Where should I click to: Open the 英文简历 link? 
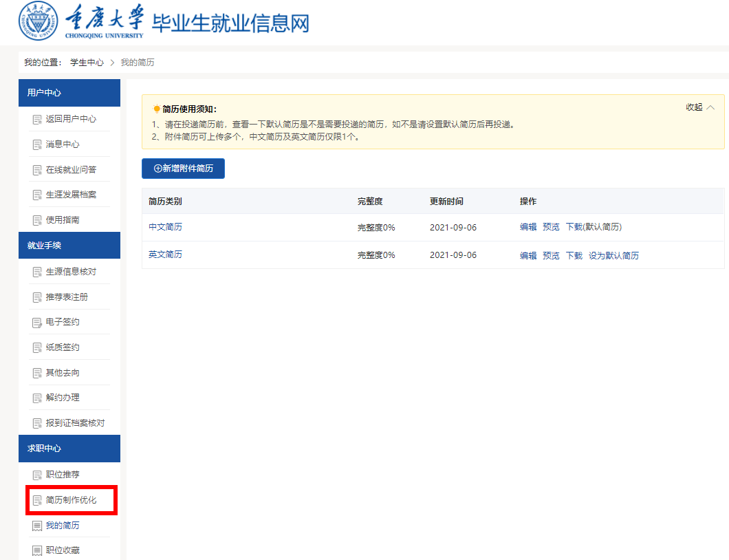(166, 255)
